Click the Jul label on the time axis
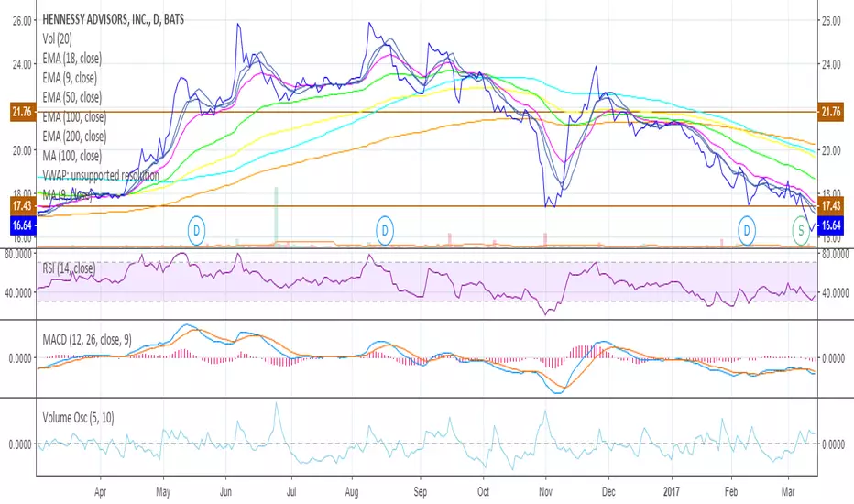Screen dimensions: 854x504 pyautogui.click(x=291, y=491)
